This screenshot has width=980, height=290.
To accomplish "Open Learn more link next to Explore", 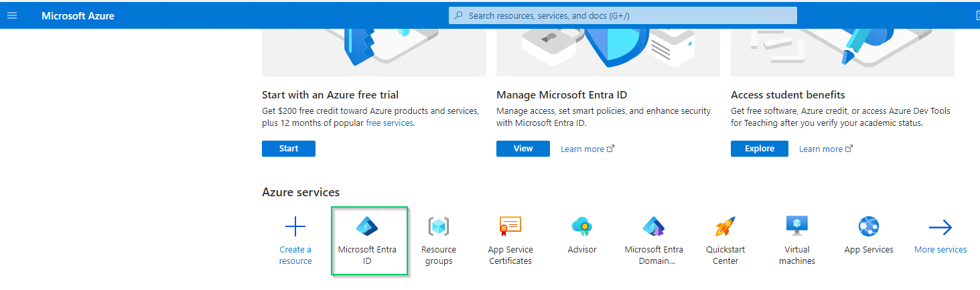I will (x=826, y=149).
